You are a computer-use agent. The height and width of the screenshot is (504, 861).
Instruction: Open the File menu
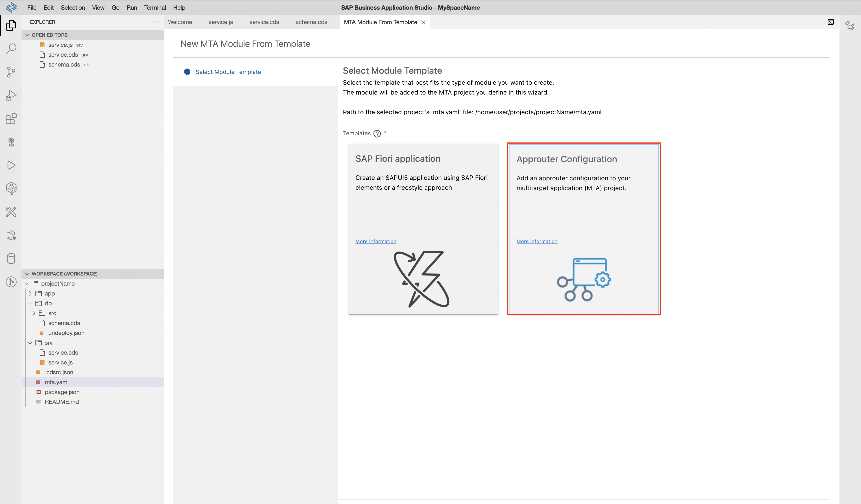pyautogui.click(x=32, y=8)
